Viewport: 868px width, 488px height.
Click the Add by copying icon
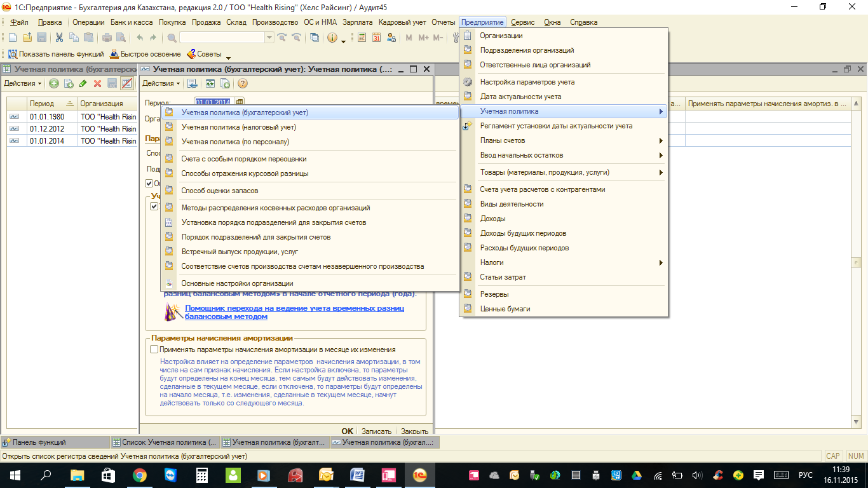(x=69, y=83)
